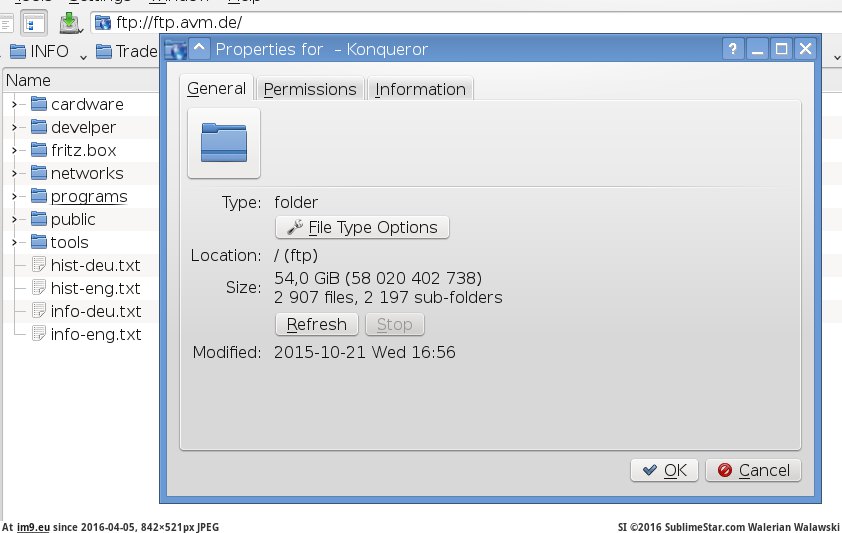842x533 pixels.
Task: Dismiss dialog with Cancel button
Action: 753,470
